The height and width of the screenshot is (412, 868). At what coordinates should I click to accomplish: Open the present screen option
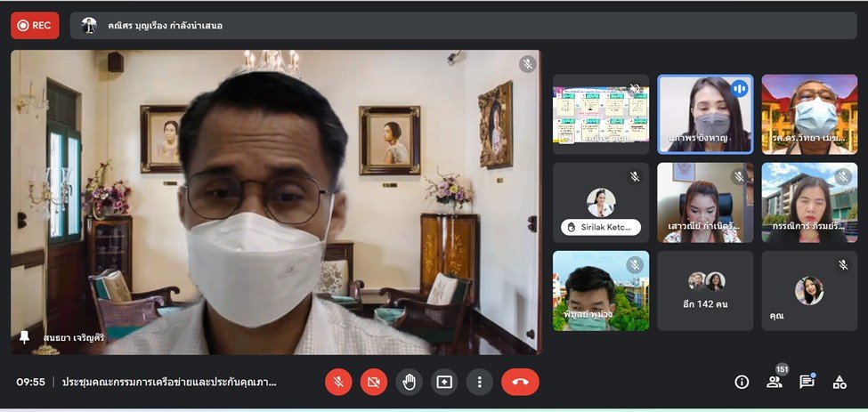pyautogui.click(x=444, y=382)
